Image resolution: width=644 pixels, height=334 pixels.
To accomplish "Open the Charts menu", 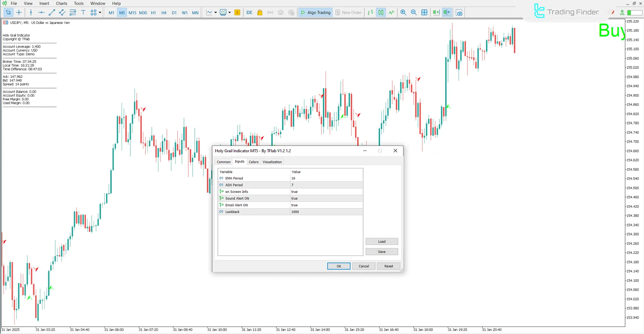I will pos(61,3).
